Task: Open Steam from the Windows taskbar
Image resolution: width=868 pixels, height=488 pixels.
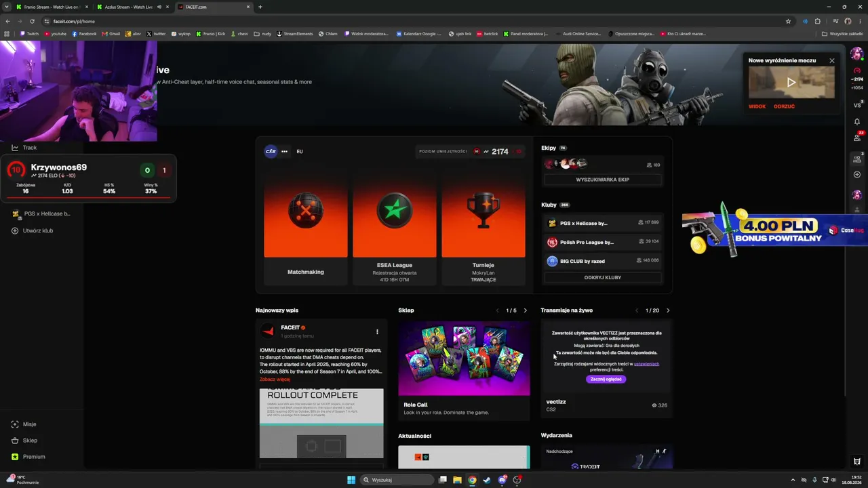Action: (487, 480)
